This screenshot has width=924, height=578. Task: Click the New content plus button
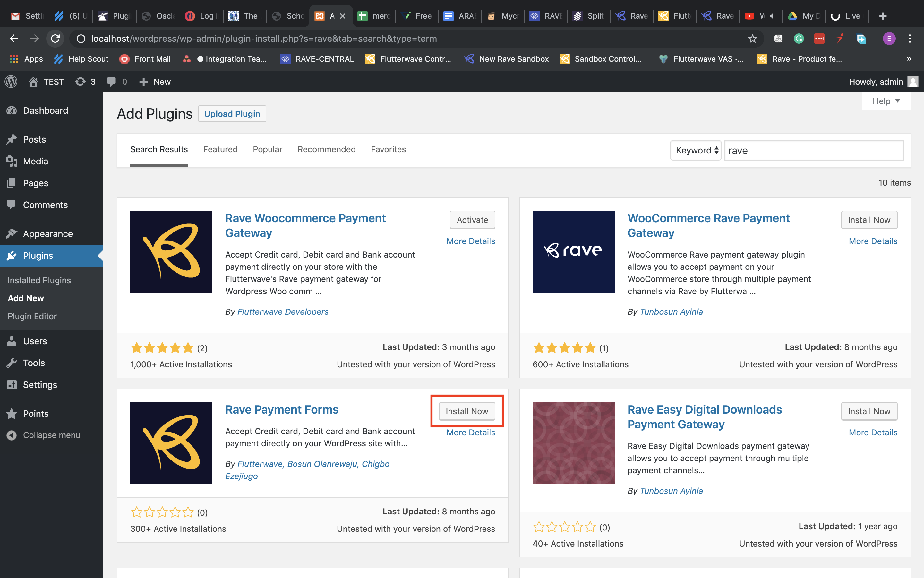[155, 82]
